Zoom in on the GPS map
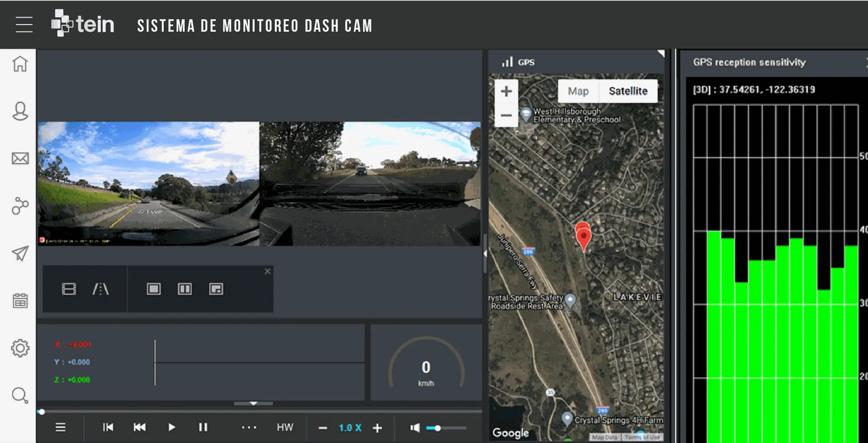Image resolution: width=868 pixels, height=443 pixels. click(x=506, y=91)
